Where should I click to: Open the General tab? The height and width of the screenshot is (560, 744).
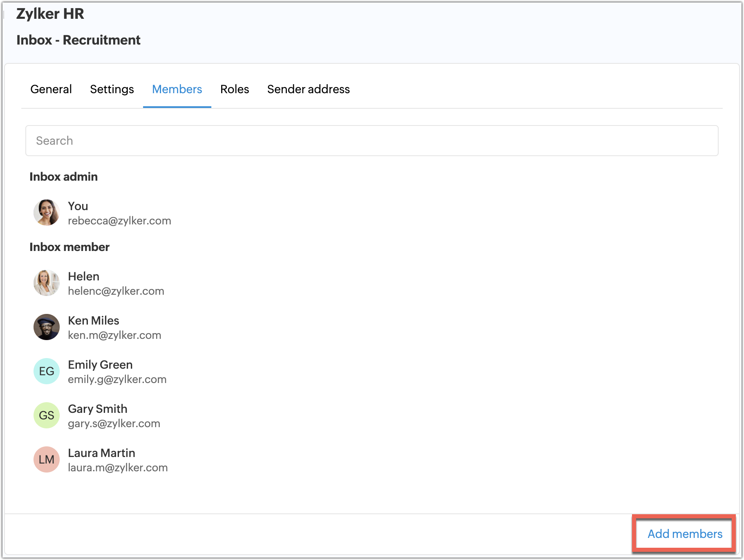coord(51,89)
